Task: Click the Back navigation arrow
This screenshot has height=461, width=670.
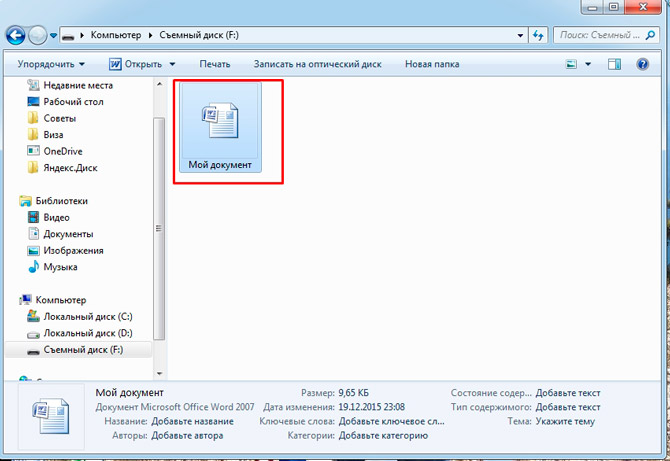Action: (15, 35)
